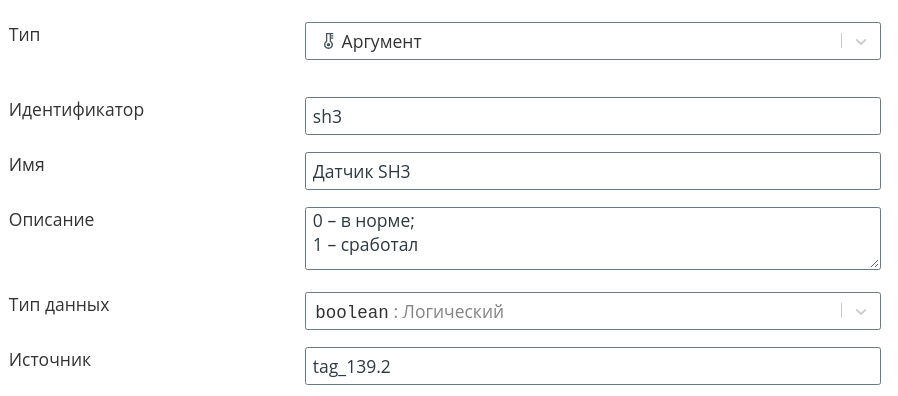
Task: Open the Аргумент type selector
Action: tap(593, 41)
